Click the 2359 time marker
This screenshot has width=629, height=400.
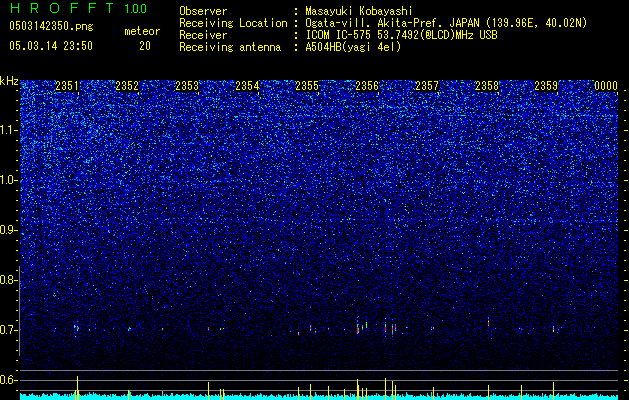(x=546, y=86)
